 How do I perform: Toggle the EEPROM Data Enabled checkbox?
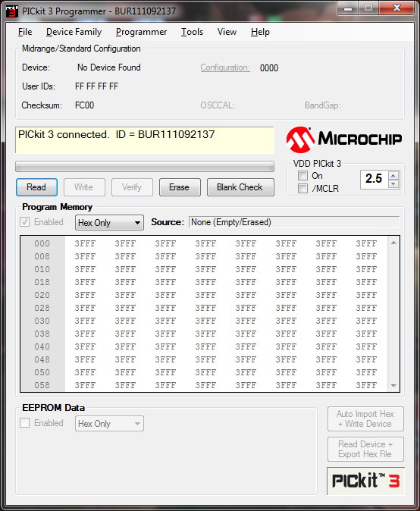click(25, 423)
